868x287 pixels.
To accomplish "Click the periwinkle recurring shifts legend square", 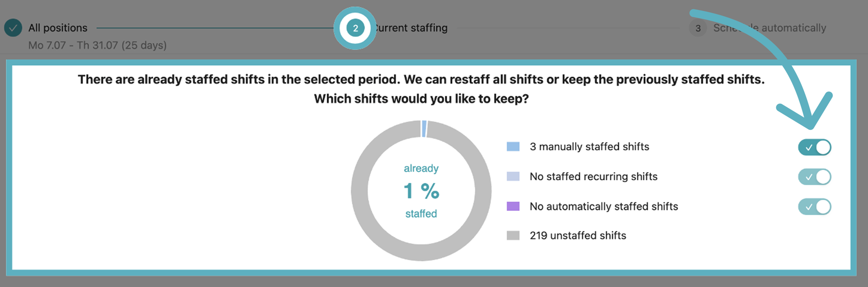I will pyautogui.click(x=513, y=176).
